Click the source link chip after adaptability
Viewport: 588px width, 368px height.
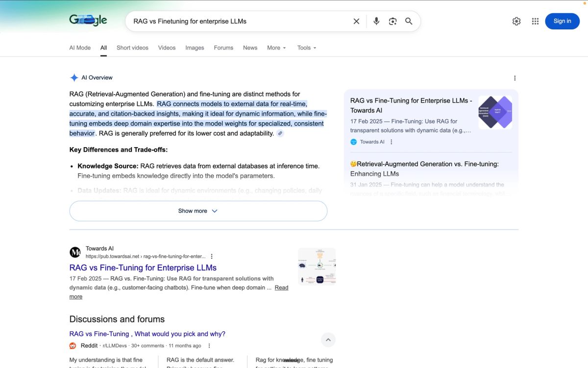(x=280, y=133)
